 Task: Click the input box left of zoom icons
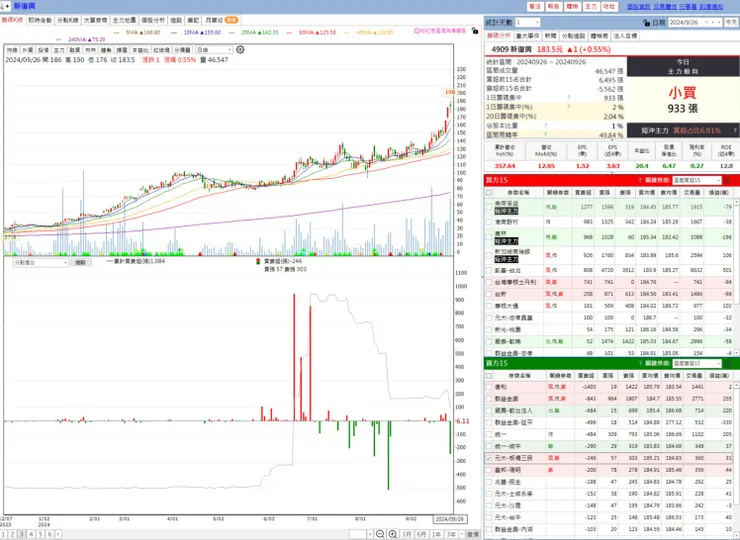pyautogui.click(x=358, y=534)
